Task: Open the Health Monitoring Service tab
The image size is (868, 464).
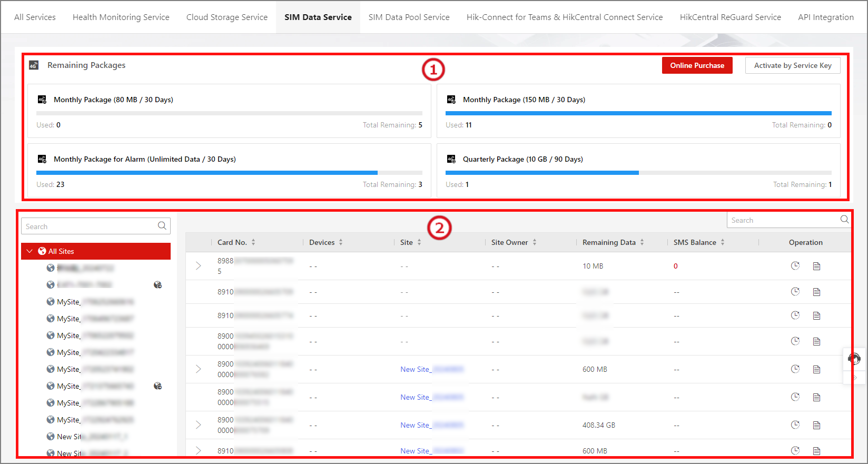Action: pos(121,17)
